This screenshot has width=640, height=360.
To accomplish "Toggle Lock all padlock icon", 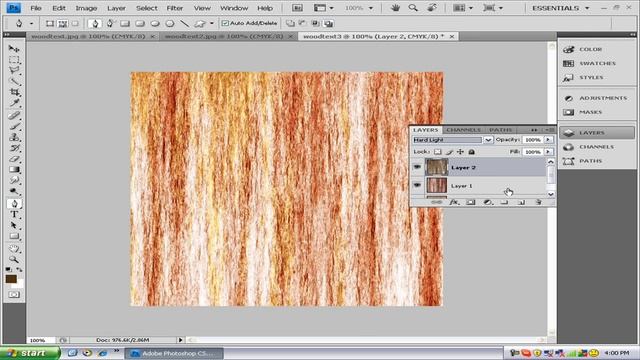I will pyautogui.click(x=471, y=152).
